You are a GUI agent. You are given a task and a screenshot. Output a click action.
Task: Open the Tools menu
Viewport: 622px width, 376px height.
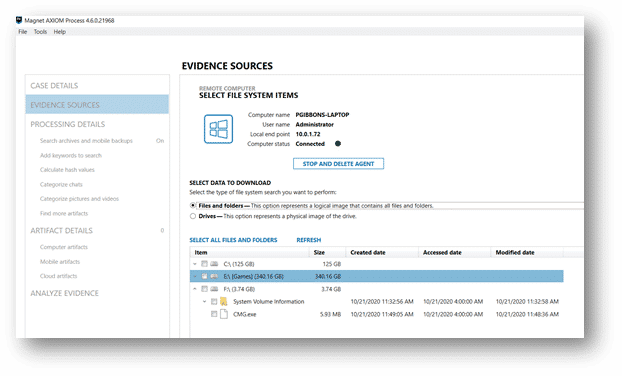click(x=40, y=32)
